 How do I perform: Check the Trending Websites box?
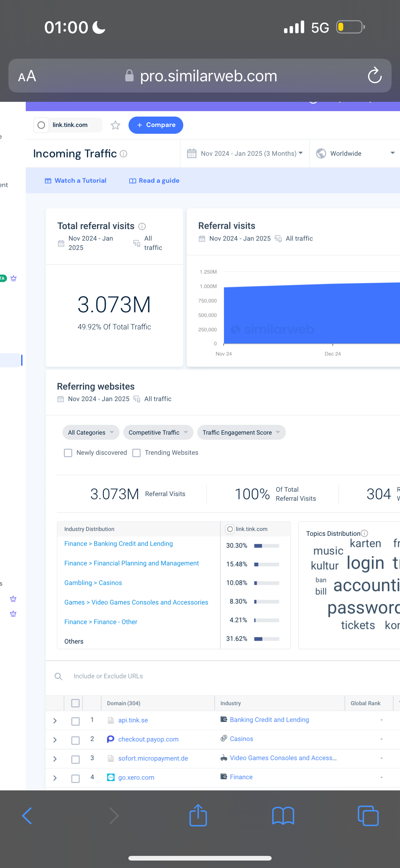(x=136, y=453)
